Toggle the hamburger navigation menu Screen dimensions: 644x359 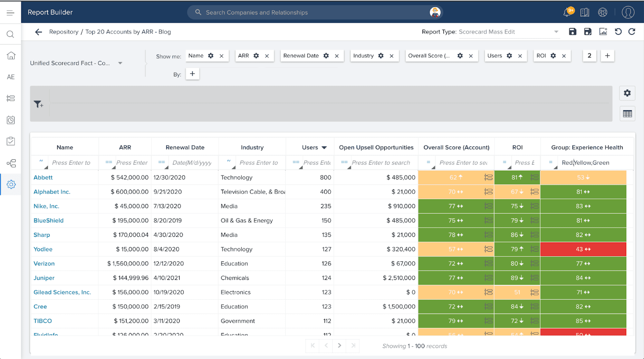point(10,13)
